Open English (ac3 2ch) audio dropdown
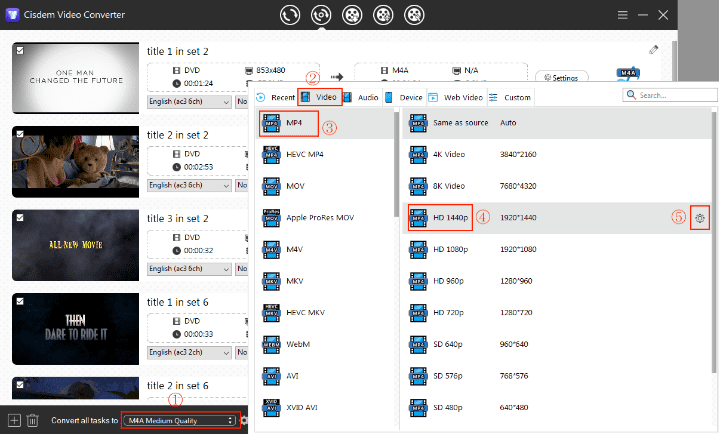Screen dimensions: 719x434 point(189,352)
